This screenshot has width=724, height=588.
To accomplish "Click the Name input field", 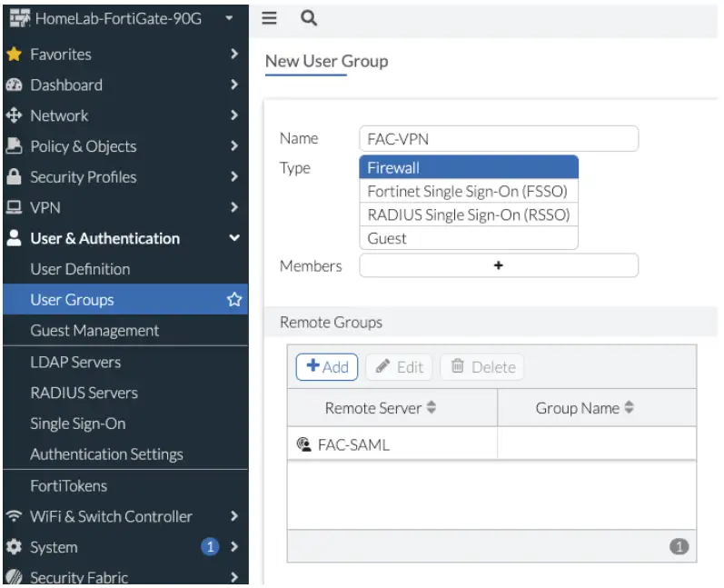I will [x=499, y=139].
